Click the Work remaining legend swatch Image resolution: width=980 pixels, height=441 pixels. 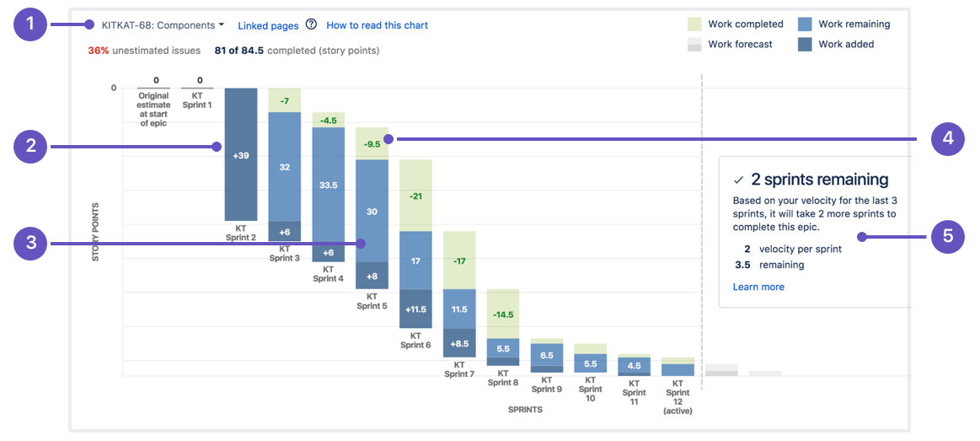[x=805, y=24]
